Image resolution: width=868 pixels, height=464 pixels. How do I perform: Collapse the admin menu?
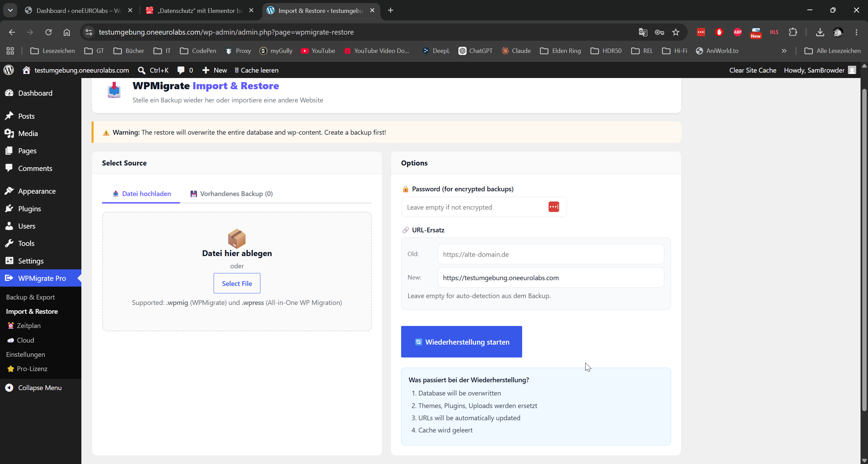point(34,388)
